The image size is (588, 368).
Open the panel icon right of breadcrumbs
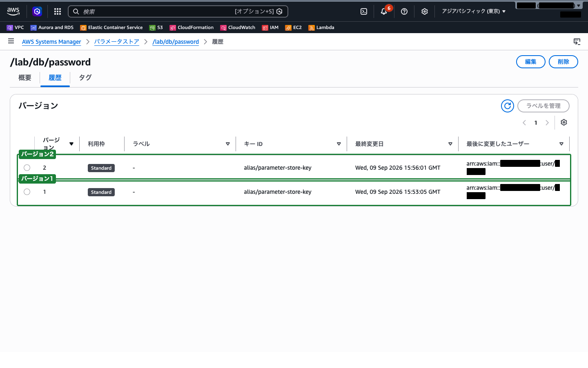point(577,41)
